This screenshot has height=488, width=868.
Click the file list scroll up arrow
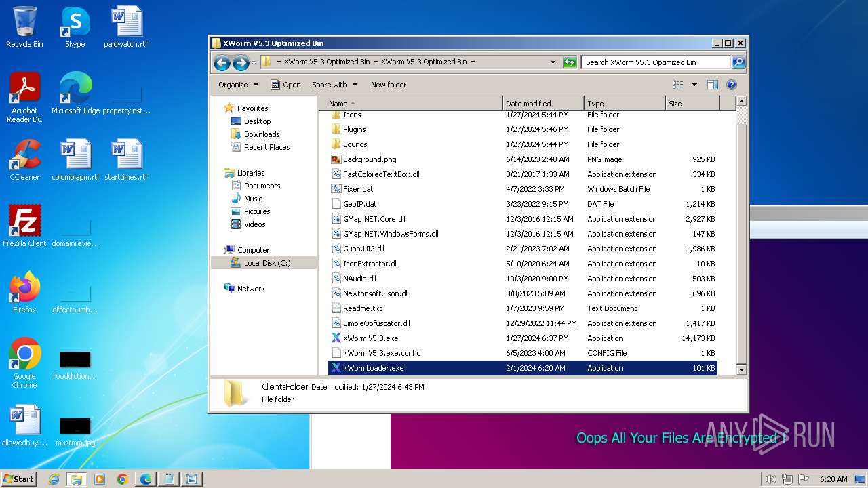click(x=741, y=102)
